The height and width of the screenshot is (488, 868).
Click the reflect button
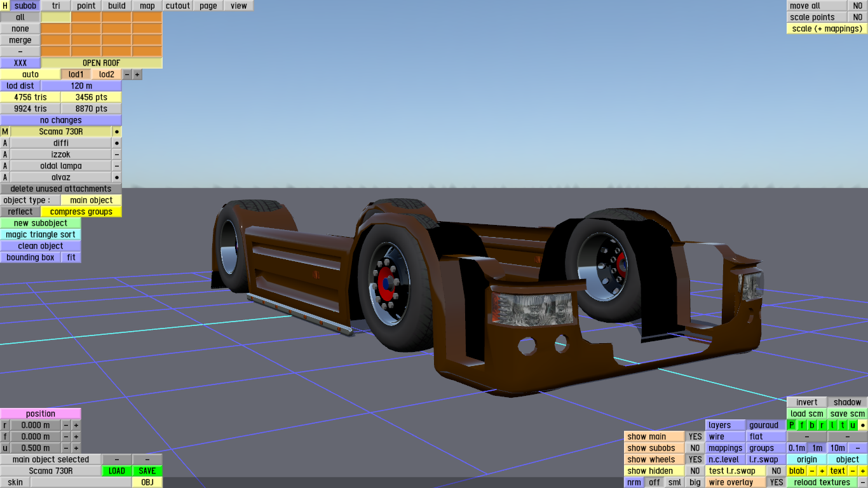click(20, 212)
